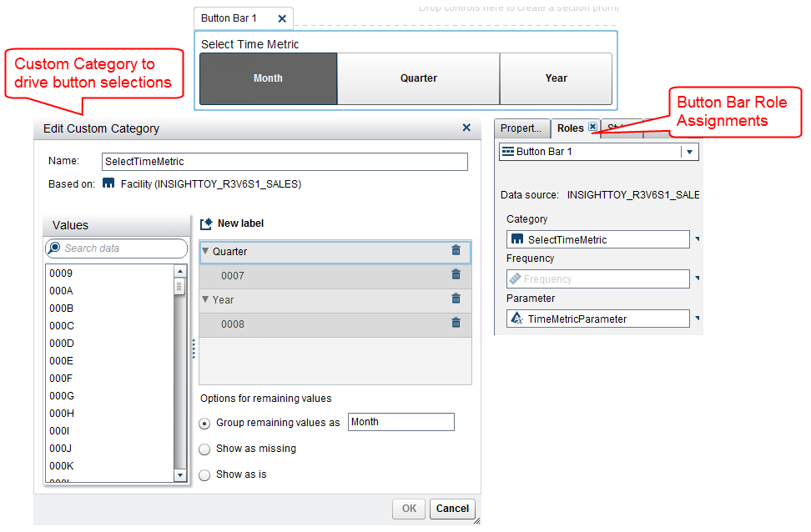The image size is (811, 532).
Task: Switch to the Properties tab
Action: pos(521,128)
